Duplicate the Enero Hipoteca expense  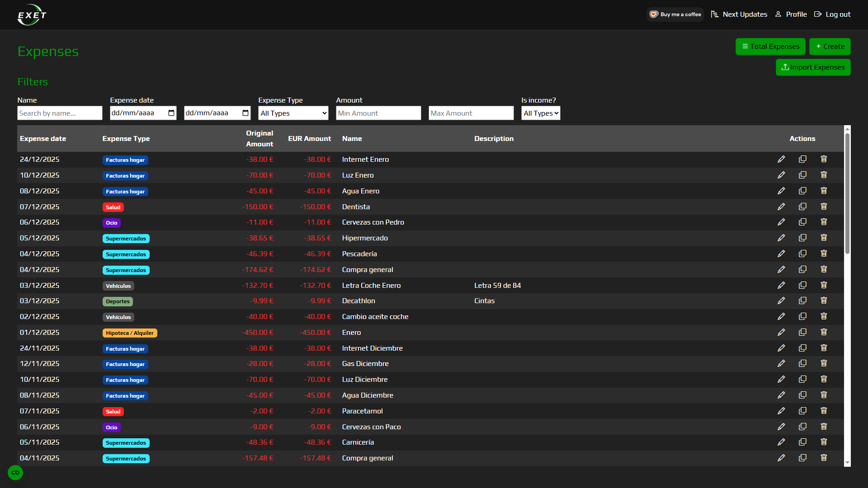[802, 332]
